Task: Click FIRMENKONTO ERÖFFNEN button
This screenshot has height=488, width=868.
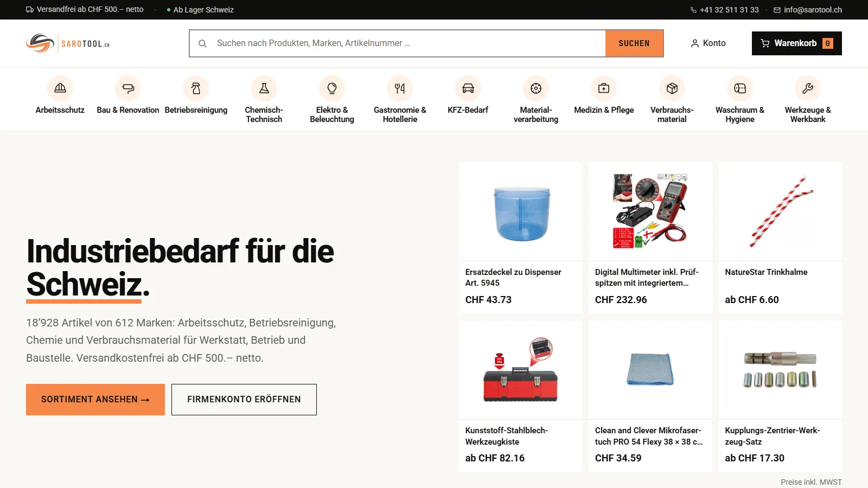Action: [244, 400]
